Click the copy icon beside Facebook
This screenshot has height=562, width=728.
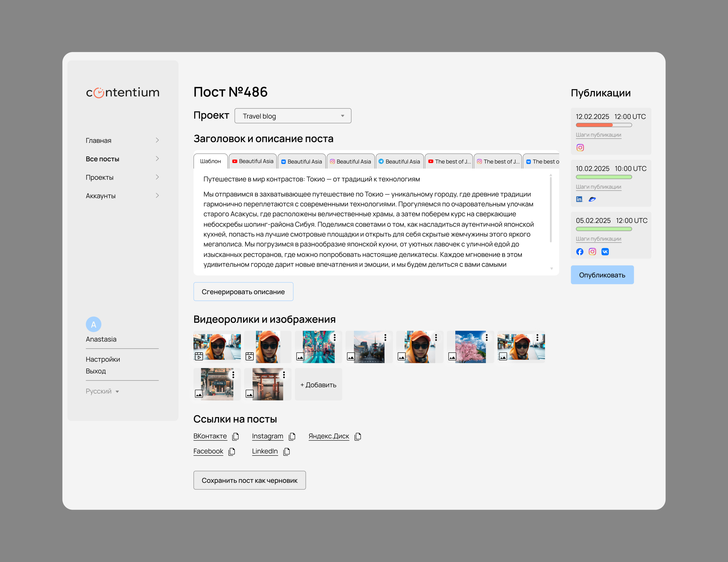[x=232, y=451]
